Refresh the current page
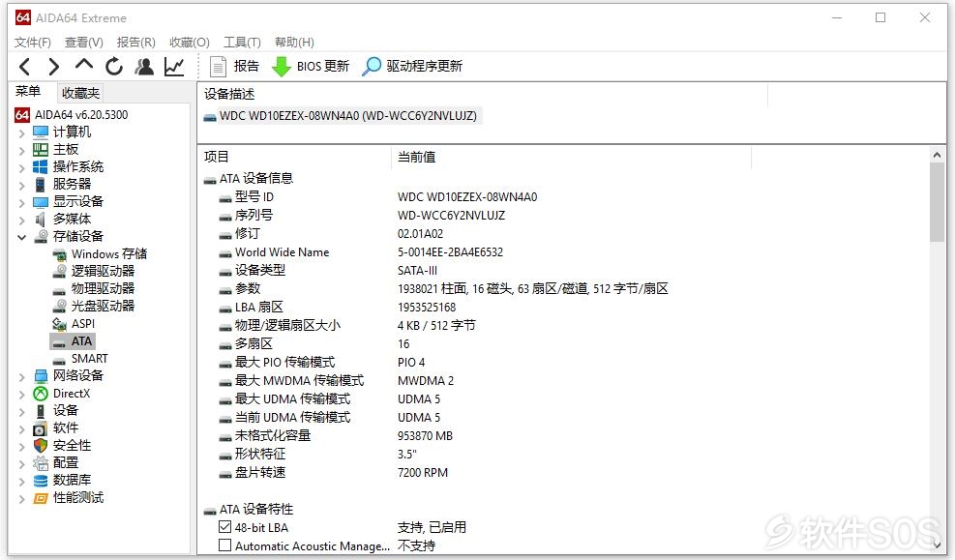The height and width of the screenshot is (560, 955). pos(114,67)
